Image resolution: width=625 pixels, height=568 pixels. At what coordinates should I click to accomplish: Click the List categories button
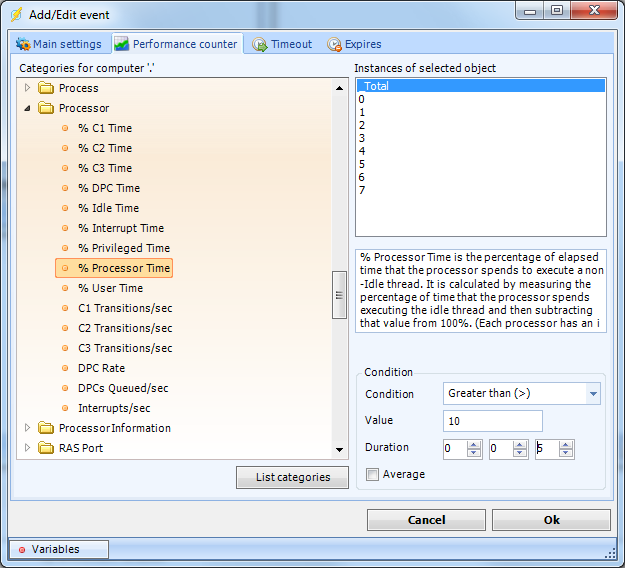292,477
